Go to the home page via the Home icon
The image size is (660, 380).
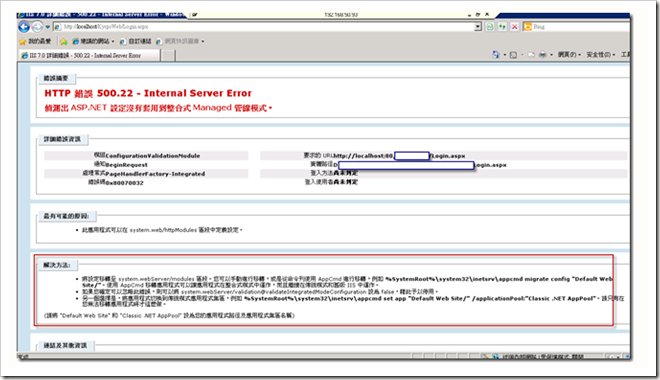[x=496, y=55]
